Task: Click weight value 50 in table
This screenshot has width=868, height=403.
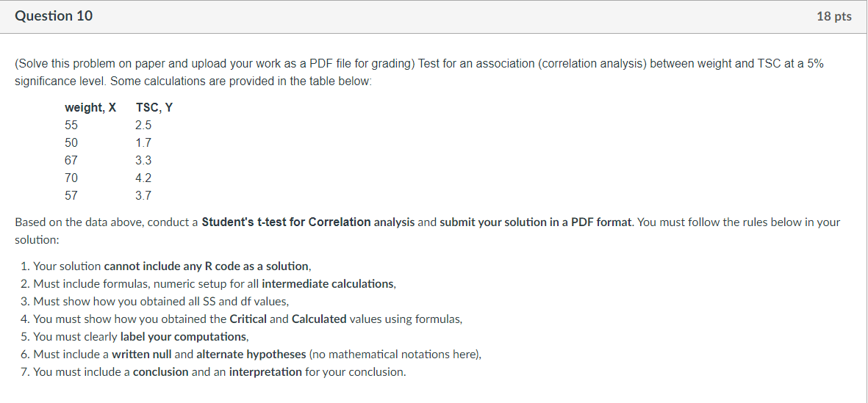Action: click(x=71, y=143)
